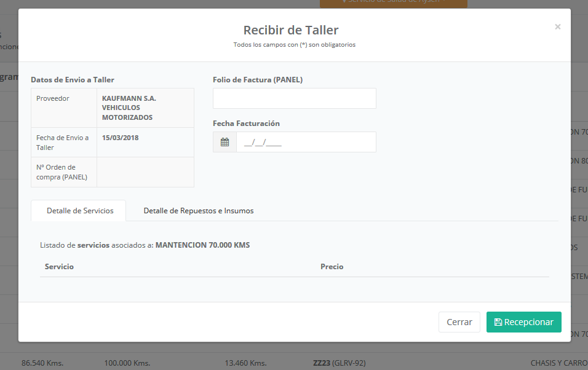Focus the Folio de Factura (PANEL) field
This screenshot has width=588, height=370.
[x=294, y=98]
